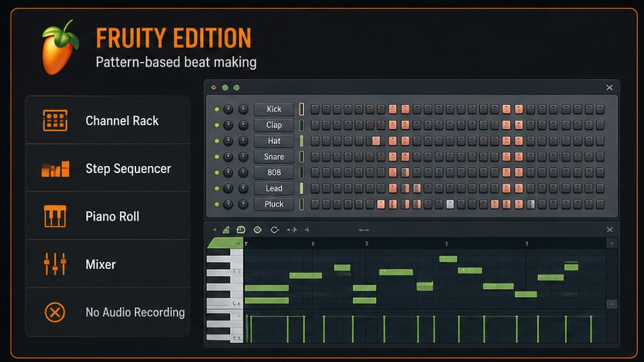Click the No Audio Recording crossed-circle icon
Image resolution: width=644 pixels, height=362 pixels.
[x=55, y=312]
